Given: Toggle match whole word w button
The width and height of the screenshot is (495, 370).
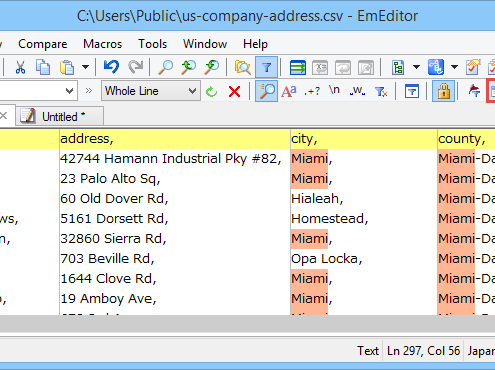Looking at the screenshot, I should point(357,91).
